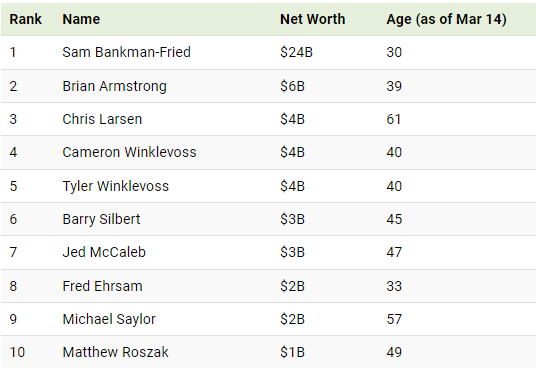Select the Fred Ehrsam name cell
This screenshot has width=536, height=368.
tap(102, 286)
